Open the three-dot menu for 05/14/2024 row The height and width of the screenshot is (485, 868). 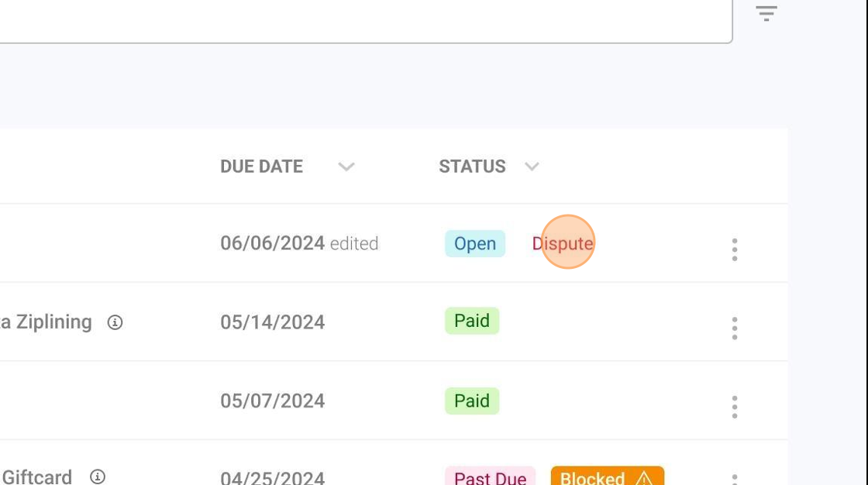point(735,328)
